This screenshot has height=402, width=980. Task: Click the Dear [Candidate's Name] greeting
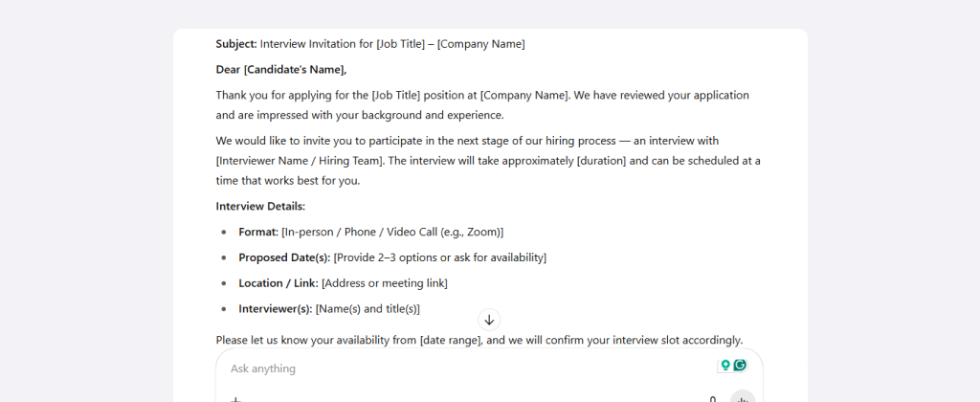coord(281,70)
